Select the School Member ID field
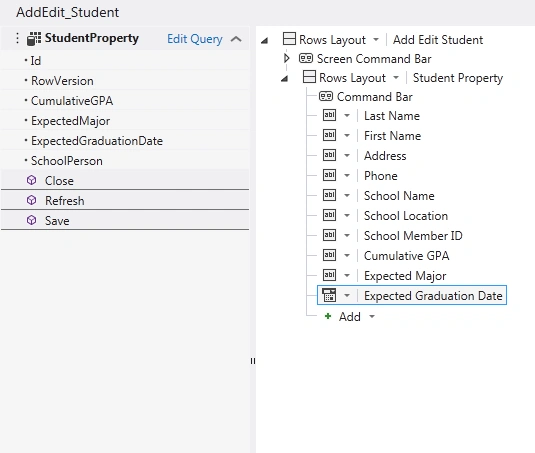The height and width of the screenshot is (453, 535). (413, 236)
